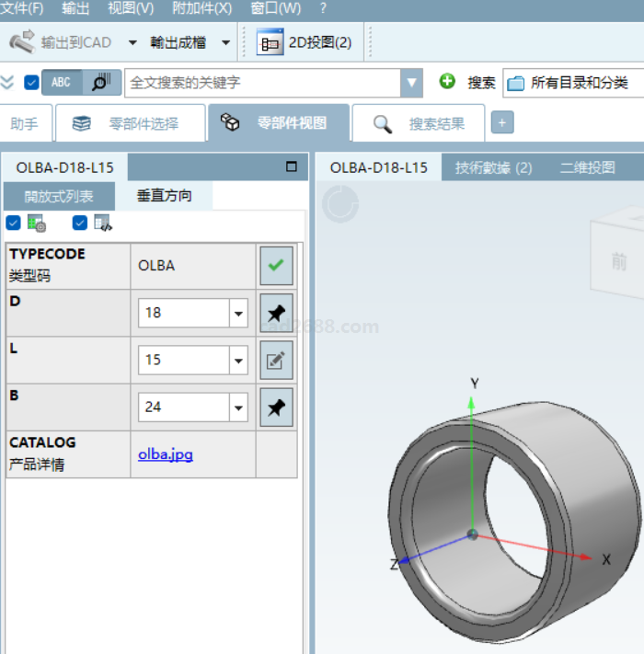Open 2D投图(2) projection tool
This screenshot has width=644, height=654.
305,42
